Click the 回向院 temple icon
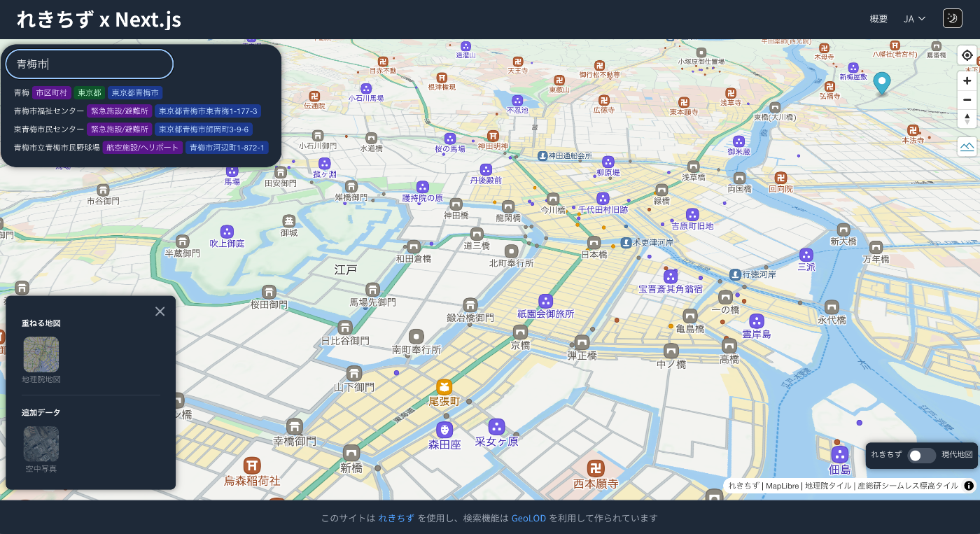 click(x=780, y=178)
